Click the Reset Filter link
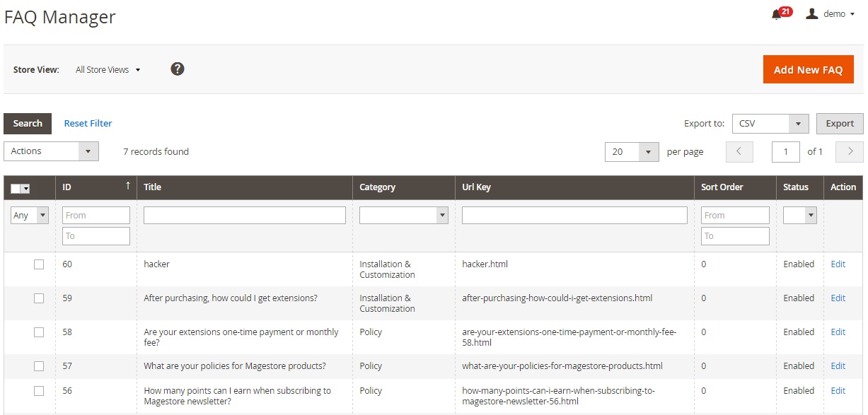Image resolution: width=868 pixels, height=415 pixels. tap(88, 123)
